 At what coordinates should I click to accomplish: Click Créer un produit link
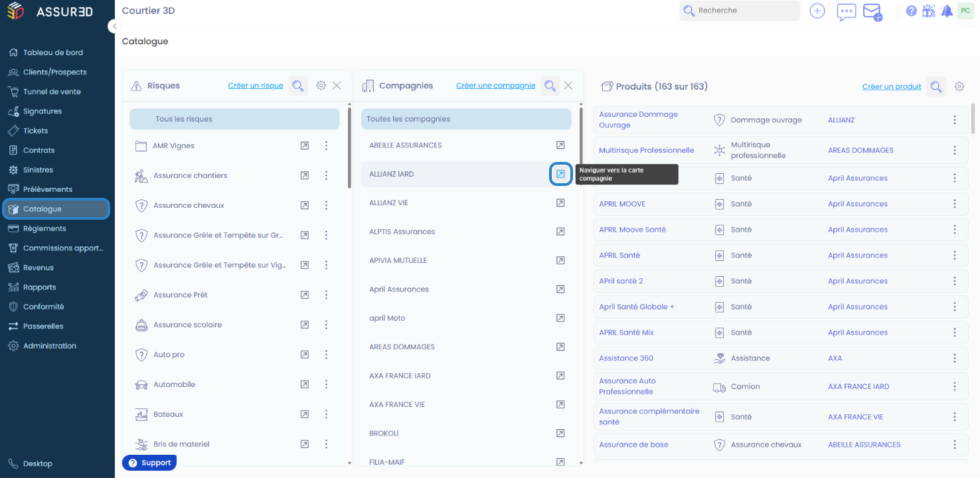click(892, 86)
